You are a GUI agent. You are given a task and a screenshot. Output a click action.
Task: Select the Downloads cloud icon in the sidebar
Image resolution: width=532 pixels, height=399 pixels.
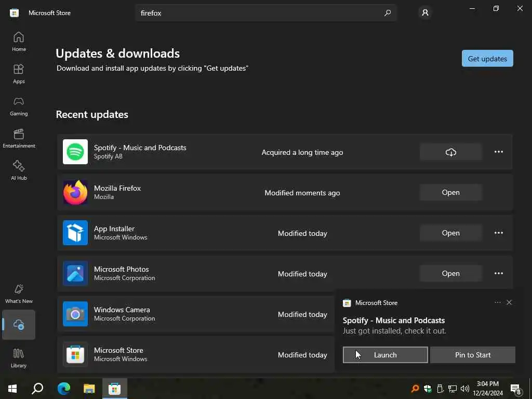(19, 325)
